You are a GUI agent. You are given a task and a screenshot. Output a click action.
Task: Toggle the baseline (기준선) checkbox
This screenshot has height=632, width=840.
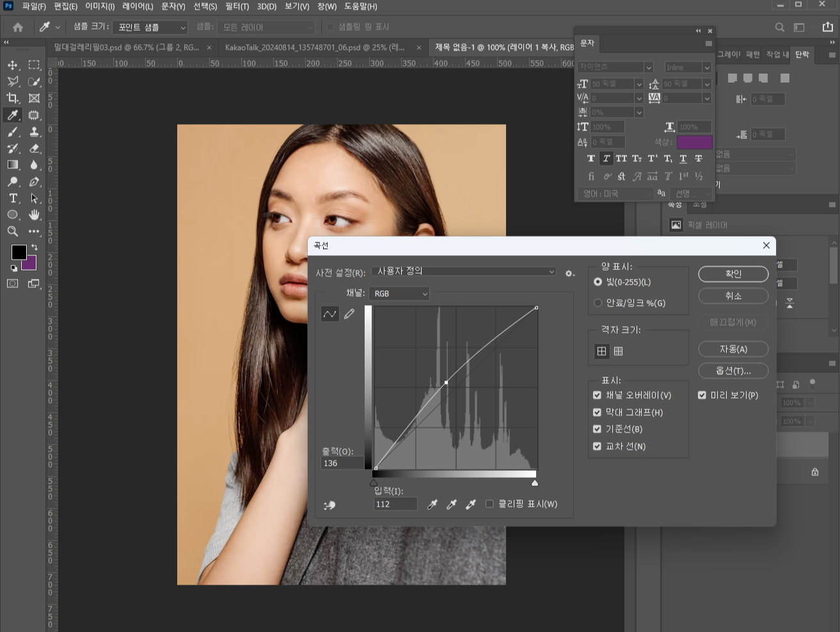(597, 429)
